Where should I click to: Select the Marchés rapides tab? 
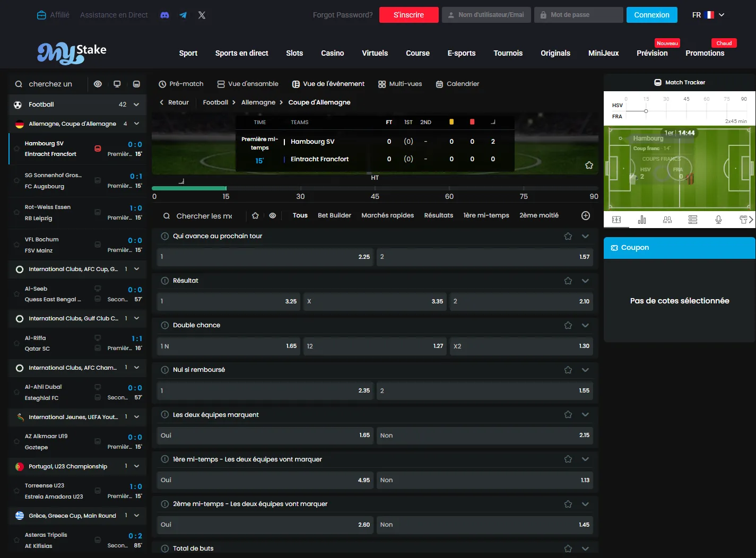coord(387,215)
